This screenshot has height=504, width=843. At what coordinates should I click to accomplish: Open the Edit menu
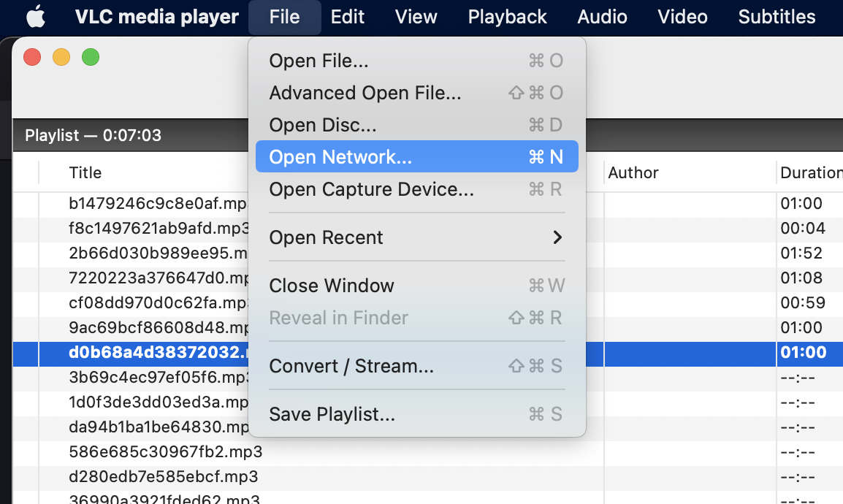[347, 17]
